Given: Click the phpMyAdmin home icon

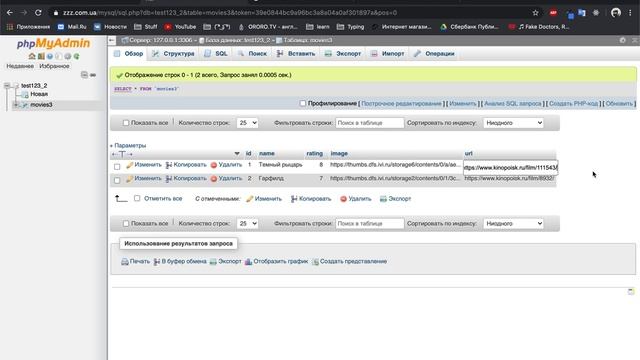Looking at the screenshot, I should (x=32, y=56).
